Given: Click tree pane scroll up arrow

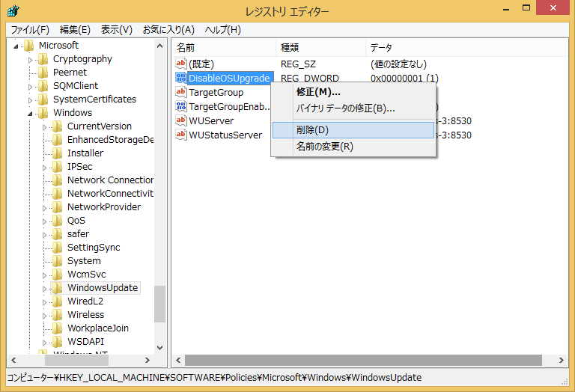Looking at the screenshot, I should pyautogui.click(x=160, y=46).
